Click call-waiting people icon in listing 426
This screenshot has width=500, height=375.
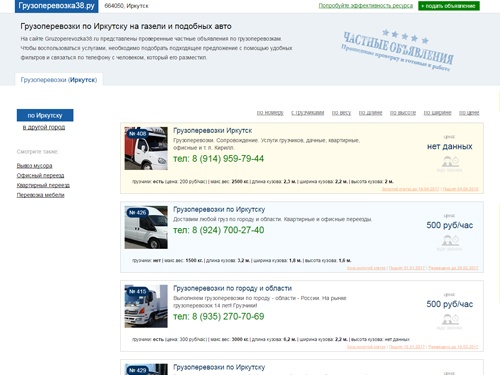coord(450,241)
